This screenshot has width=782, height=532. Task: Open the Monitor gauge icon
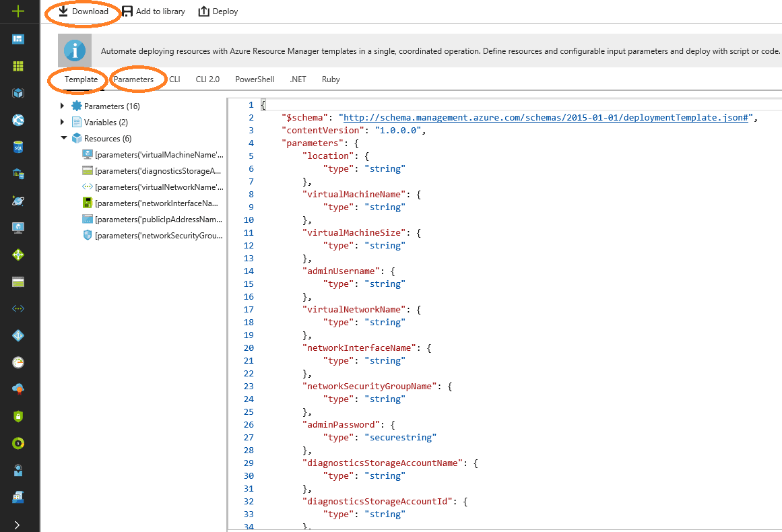18,362
